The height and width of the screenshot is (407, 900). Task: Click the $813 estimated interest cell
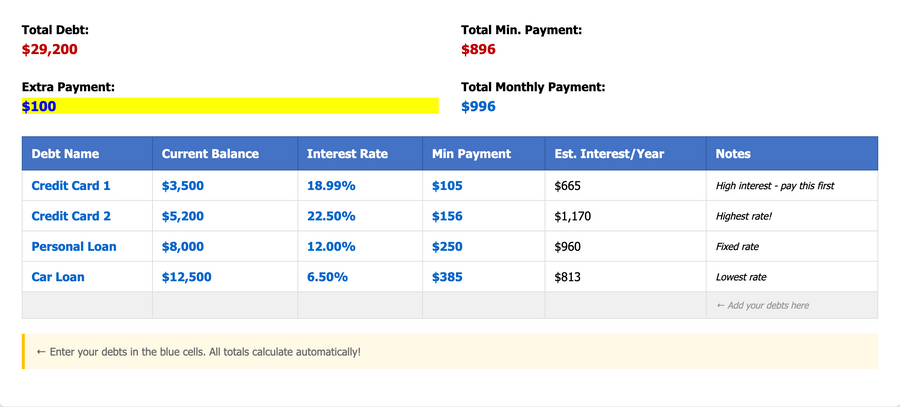[626, 277]
